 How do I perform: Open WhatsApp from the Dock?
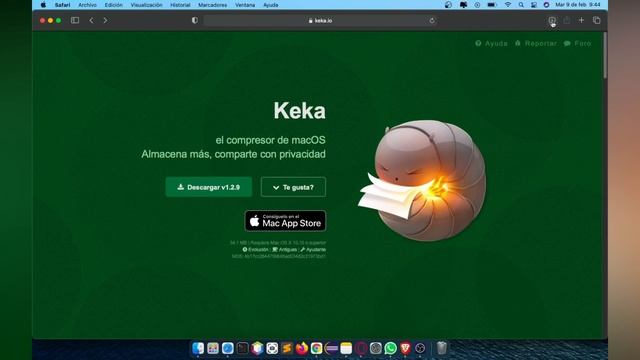click(390, 348)
